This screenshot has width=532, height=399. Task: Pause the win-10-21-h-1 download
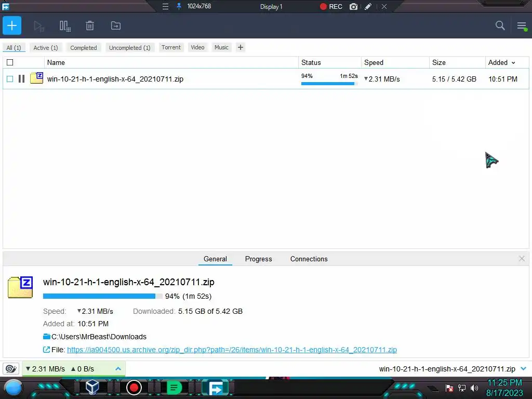pyautogui.click(x=21, y=79)
